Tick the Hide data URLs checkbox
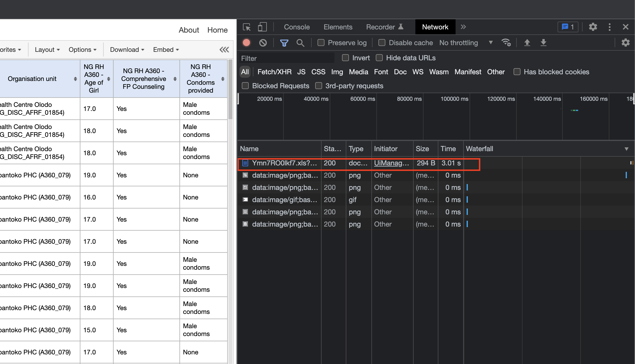The width and height of the screenshot is (635, 364). tap(379, 58)
